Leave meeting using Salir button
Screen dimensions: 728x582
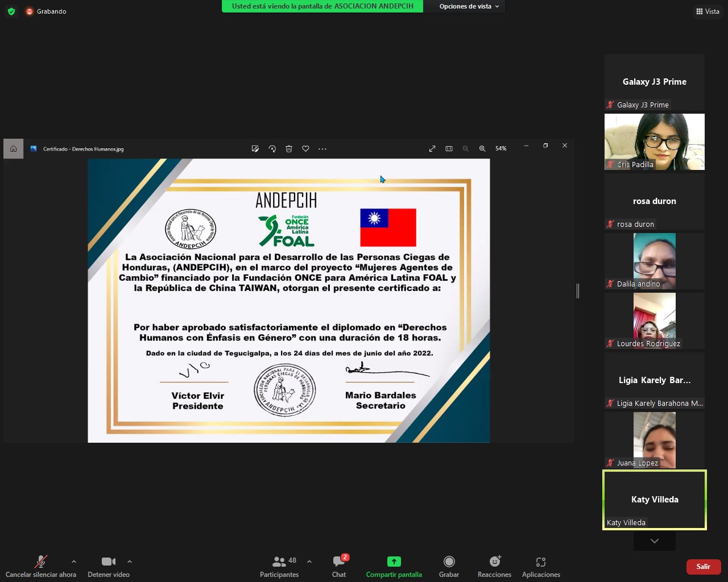[703, 567]
